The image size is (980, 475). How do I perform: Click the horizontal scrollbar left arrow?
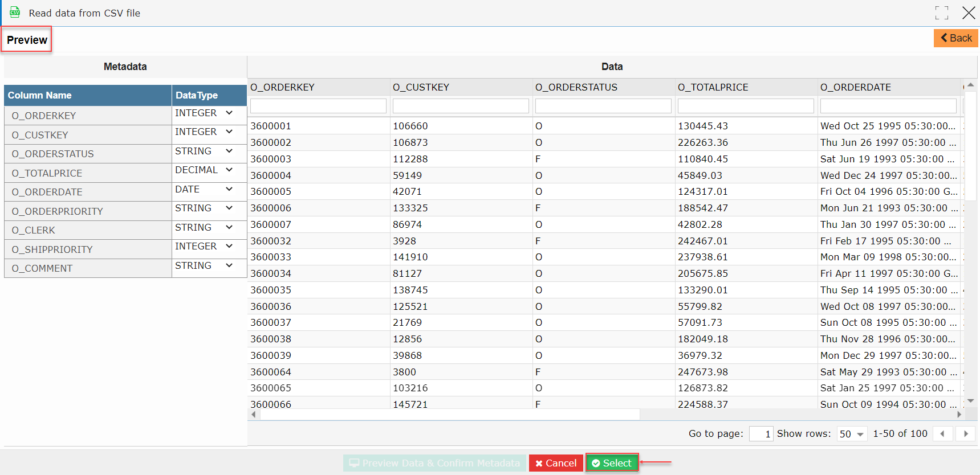pos(254,415)
